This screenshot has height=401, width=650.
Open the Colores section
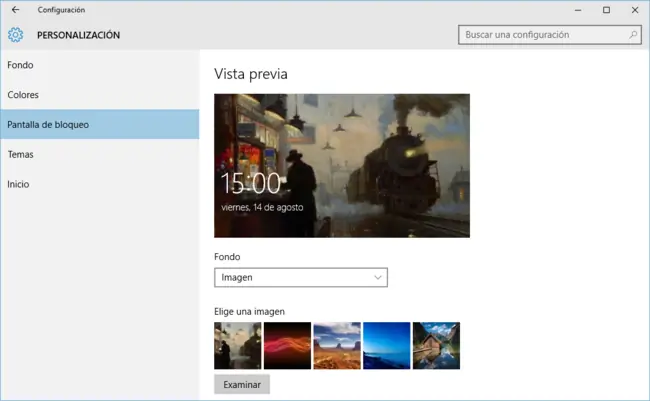point(99,95)
